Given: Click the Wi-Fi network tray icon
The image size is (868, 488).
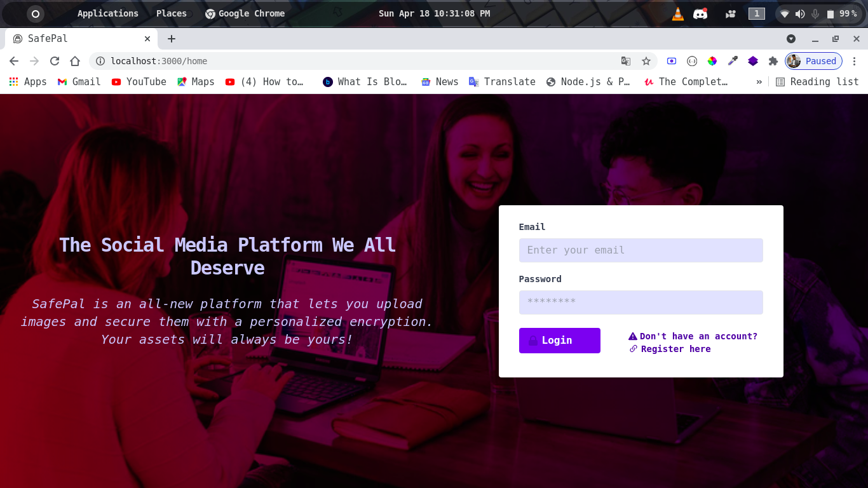Looking at the screenshot, I should point(785,14).
